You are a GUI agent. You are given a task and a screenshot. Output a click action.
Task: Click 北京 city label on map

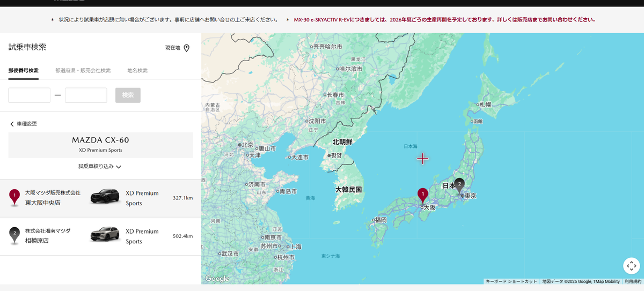coord(247,145)
